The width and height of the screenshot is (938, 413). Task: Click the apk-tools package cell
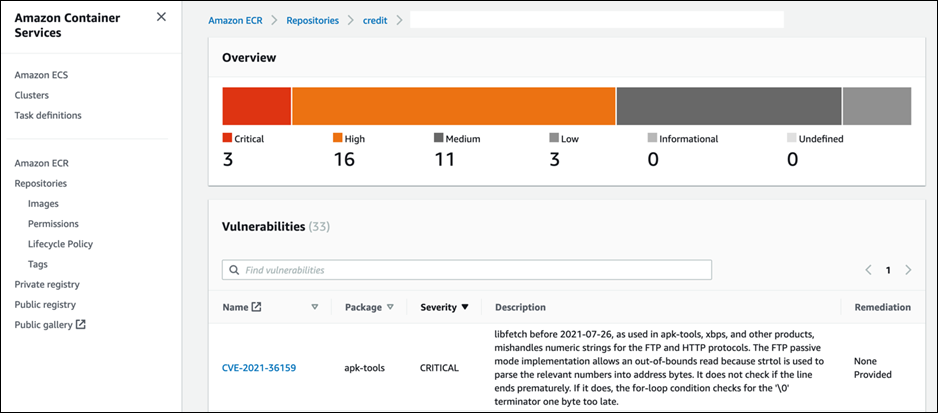pyautogui.click(x=364, y=368)
